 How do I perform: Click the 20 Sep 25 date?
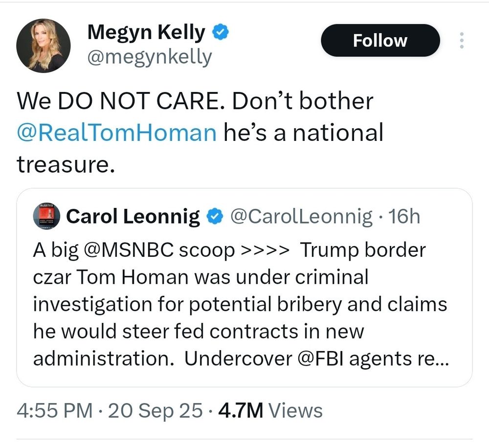tap(156, 410)
